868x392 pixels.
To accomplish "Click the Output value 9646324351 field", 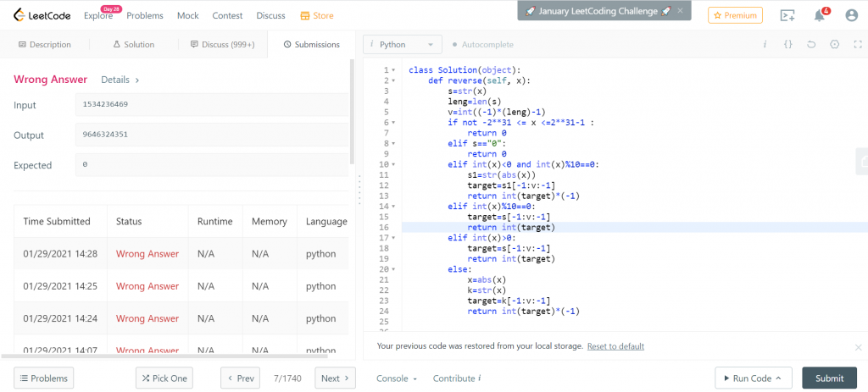I will click(212, 135).
